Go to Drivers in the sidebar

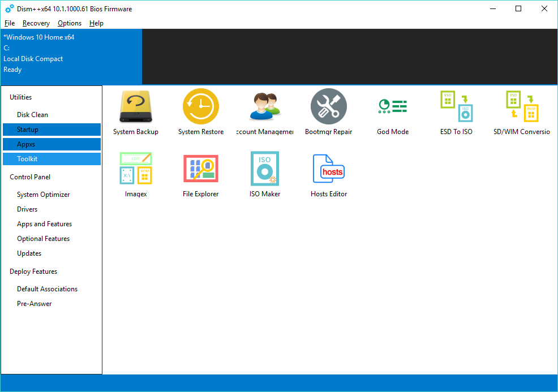(51, 209)
